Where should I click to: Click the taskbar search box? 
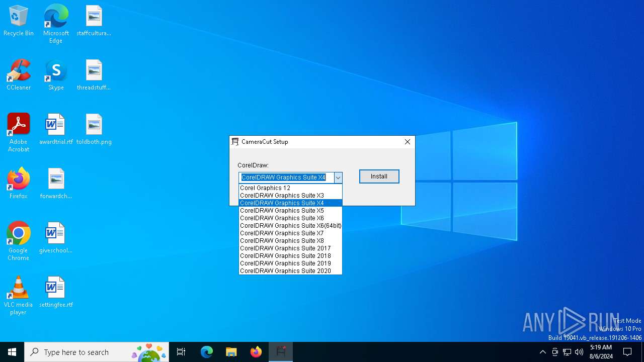97,352
